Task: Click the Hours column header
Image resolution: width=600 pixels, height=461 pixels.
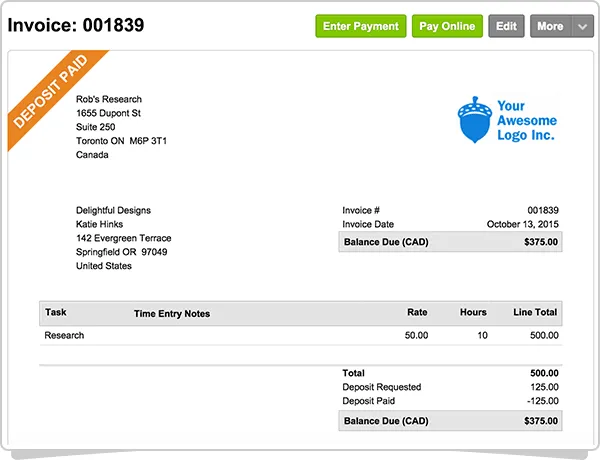Action: [x=473, y=313]
